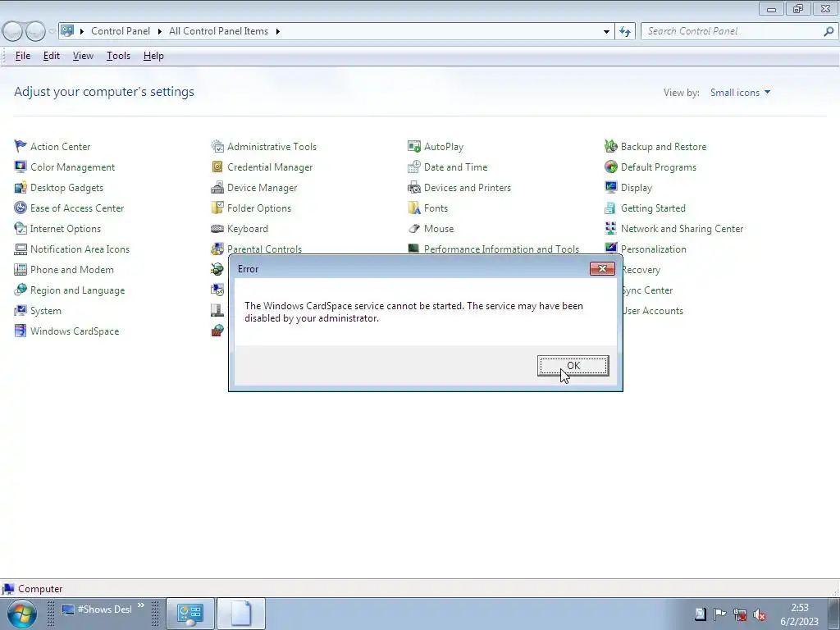Switch to Control Panel taskbar button

pos(190,614)
